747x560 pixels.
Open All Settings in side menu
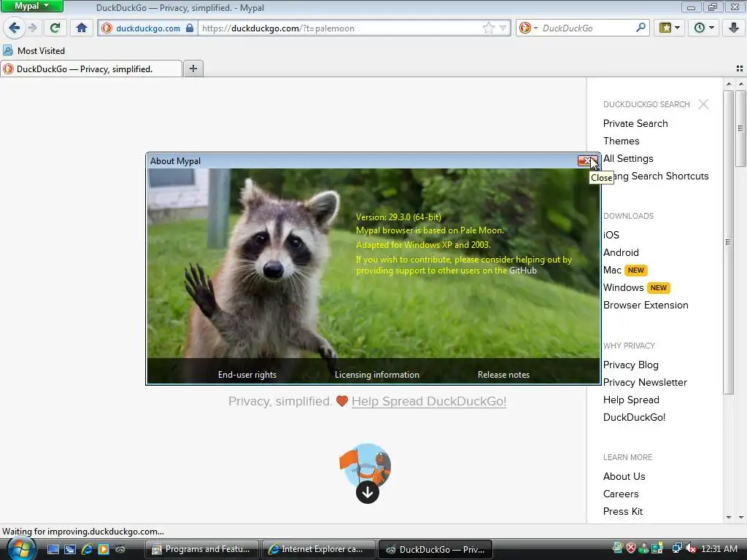tap(628, 158)
